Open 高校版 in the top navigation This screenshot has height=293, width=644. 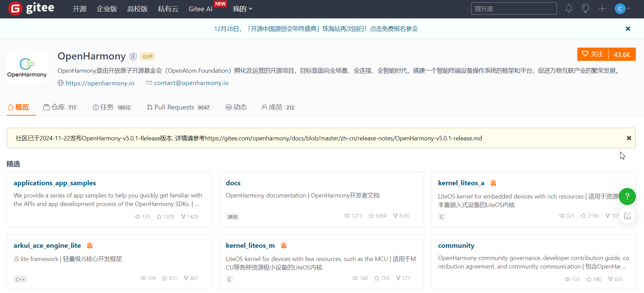point(138,9)
